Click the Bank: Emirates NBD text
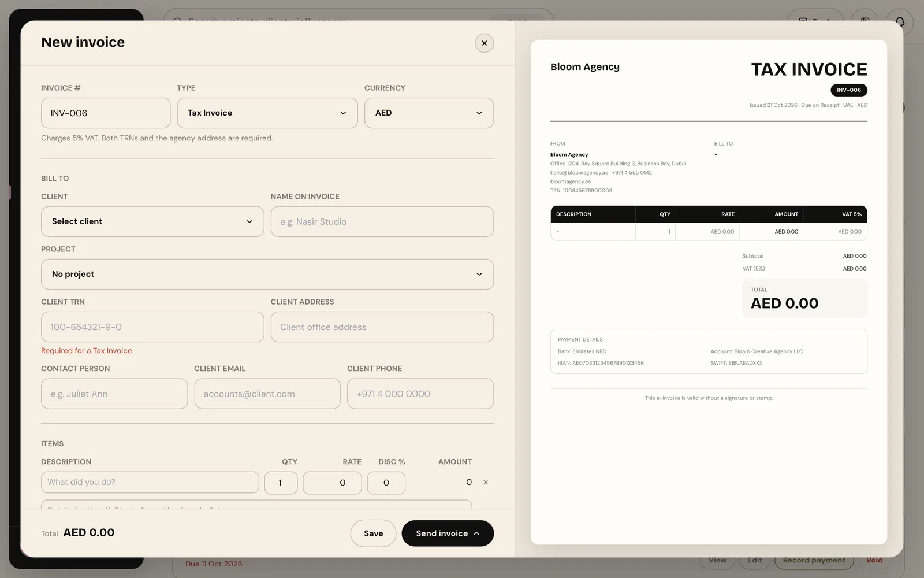The height and width of the screenshot is (578, 924). pos(582,351)
